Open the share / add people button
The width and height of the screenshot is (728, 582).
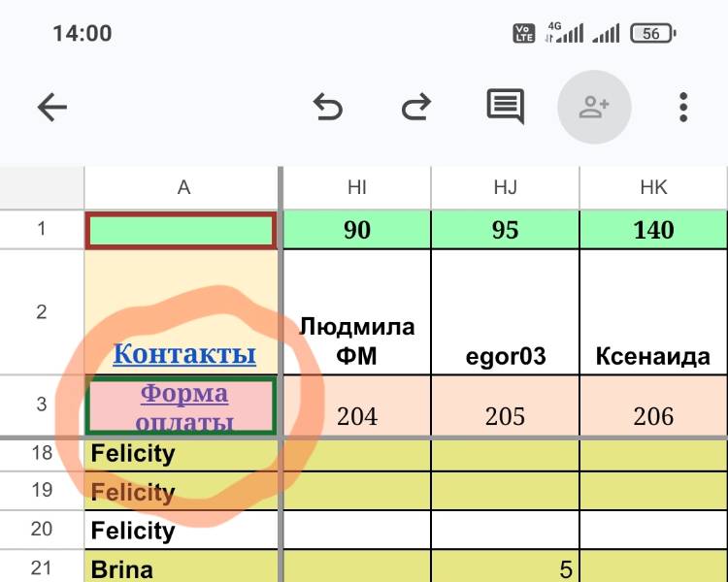[x=594, y=108]
